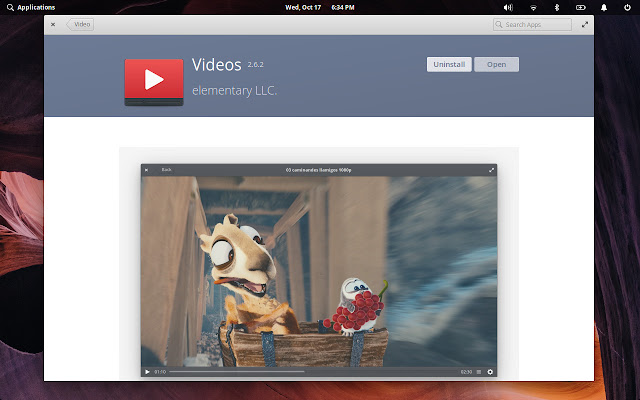Open the Wi-Fi network indicator
This screenshot has width=640, height=400.
(x=533, y=7)
